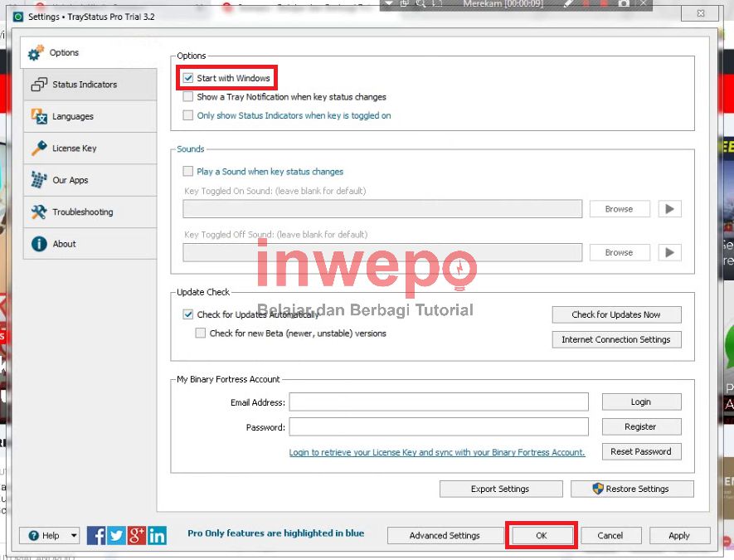The image size is (734, 560).
Task: Switch to Status Indicators tab
Action: pyautogui.click(x=90, y=85)
